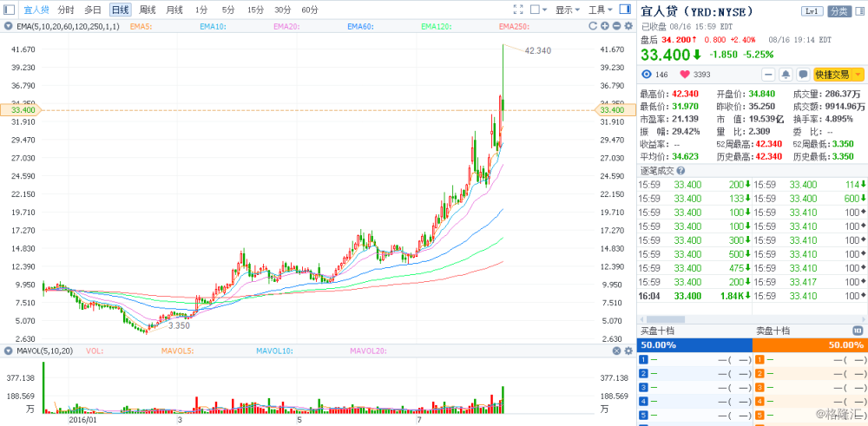Viewport: 868px width, 426px height.
Task: Enter fullscreen chart mode icon
Action: [x=518, y=10]
